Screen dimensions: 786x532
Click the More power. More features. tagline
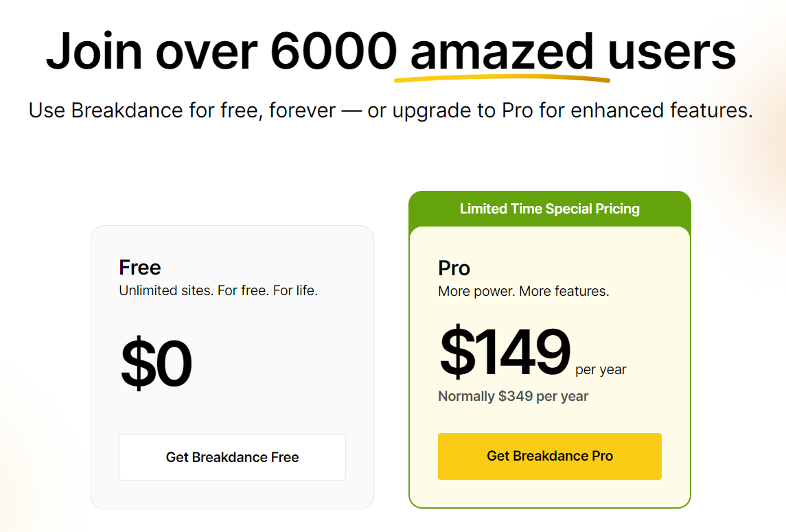click(x=523, y=291)
